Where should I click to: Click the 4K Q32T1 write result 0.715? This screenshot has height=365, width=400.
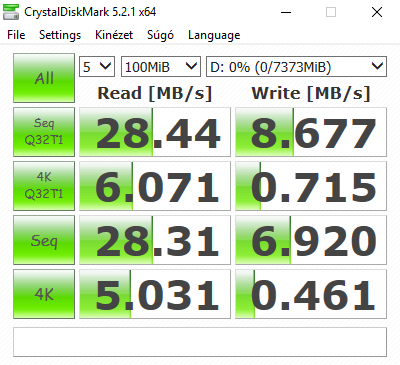tap(311, 186)
